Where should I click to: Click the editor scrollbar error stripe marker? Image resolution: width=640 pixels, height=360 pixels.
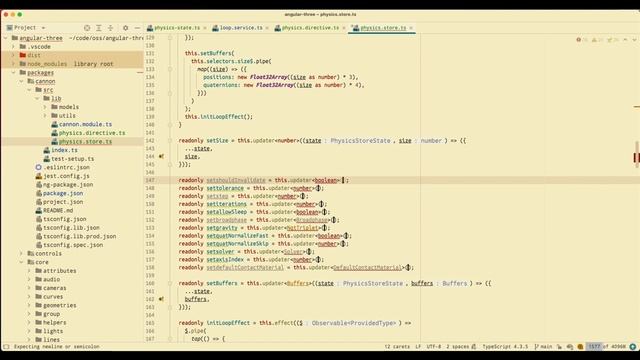pos(636,158)
